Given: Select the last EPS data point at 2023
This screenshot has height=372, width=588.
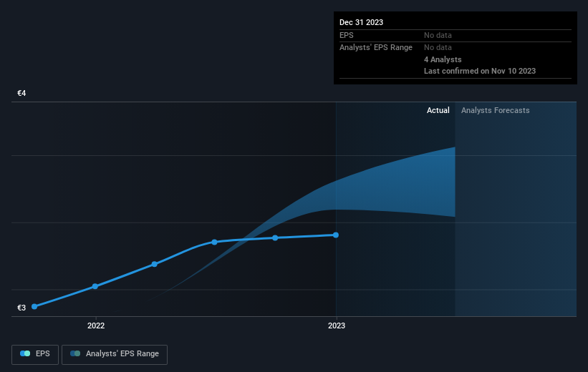Looking at the screenshot, I should click(336, 235).
